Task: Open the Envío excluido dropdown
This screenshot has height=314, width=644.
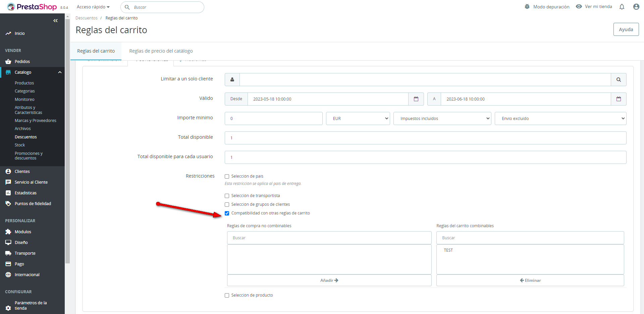Action: (x=560, y=119)
